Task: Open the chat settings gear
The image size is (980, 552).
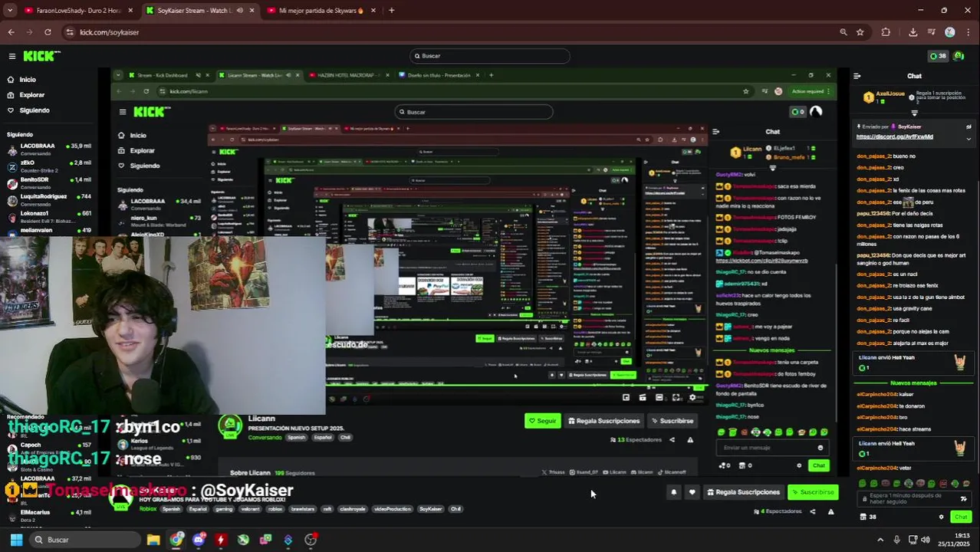Action: [941, 517]
